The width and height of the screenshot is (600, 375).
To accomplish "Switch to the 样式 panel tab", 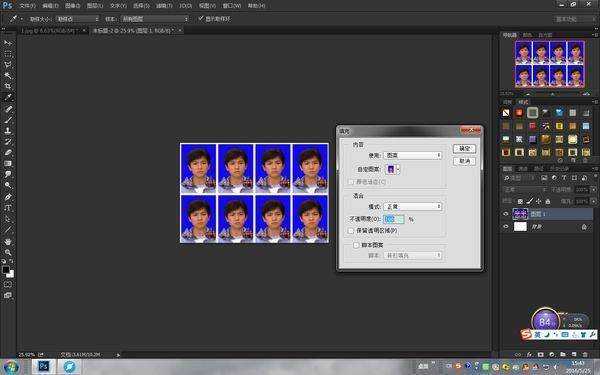I will pos(523,102).
